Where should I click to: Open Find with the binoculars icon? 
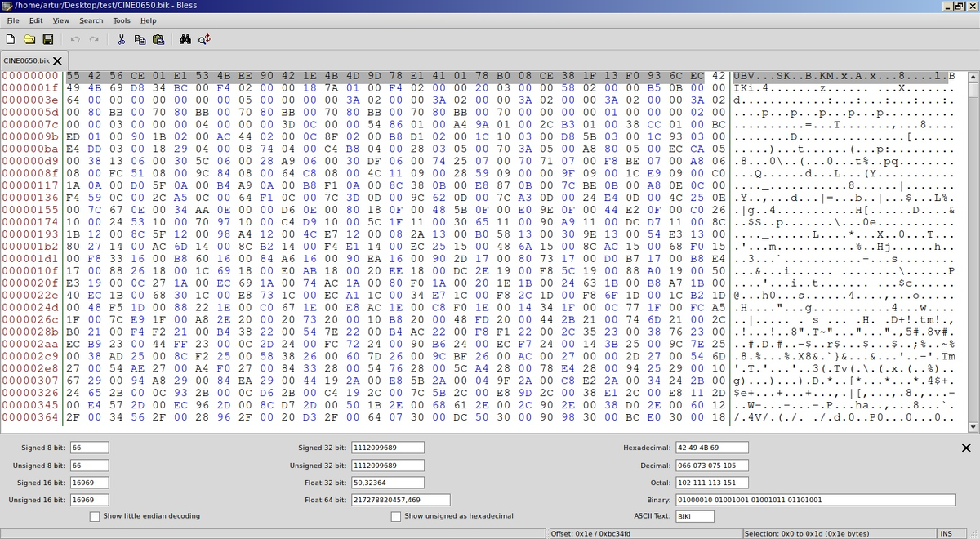pyautogui.click(x=185, y=39)
